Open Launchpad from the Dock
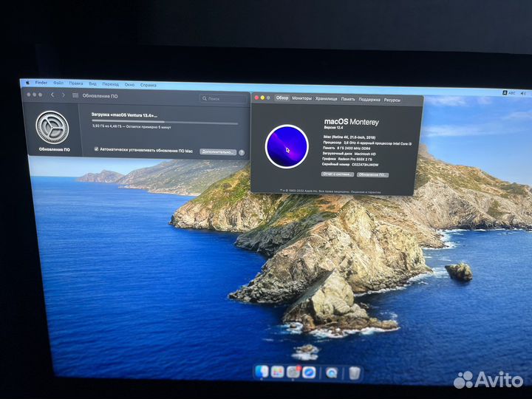 tap(278, 372)
